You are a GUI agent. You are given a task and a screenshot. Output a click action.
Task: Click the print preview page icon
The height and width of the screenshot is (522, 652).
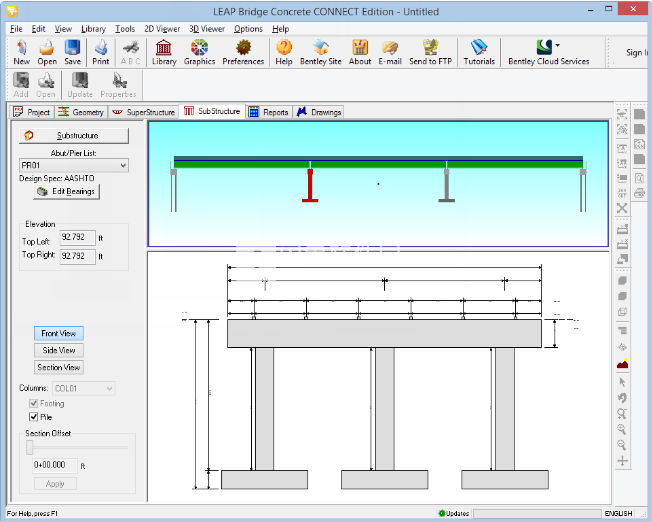pyautogui.click(x=640, y=178)
